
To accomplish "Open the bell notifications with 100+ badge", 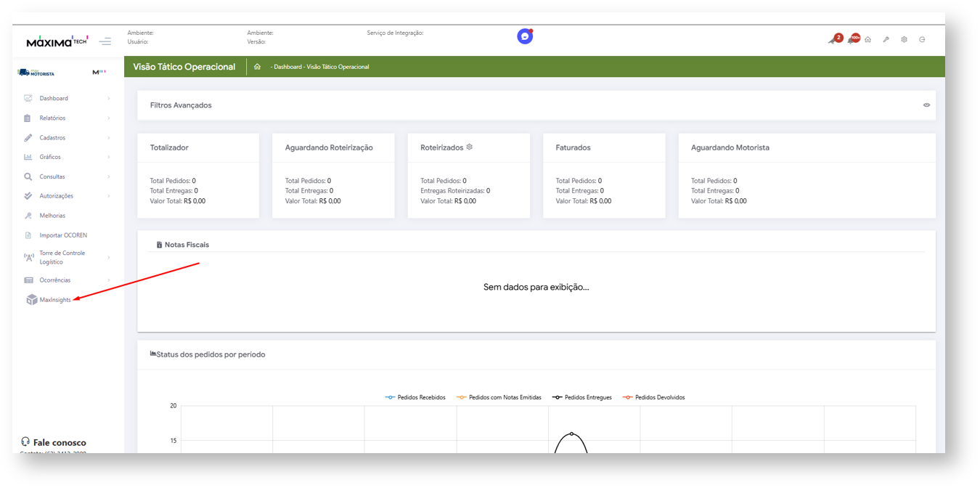I will (x=853, y=38).
